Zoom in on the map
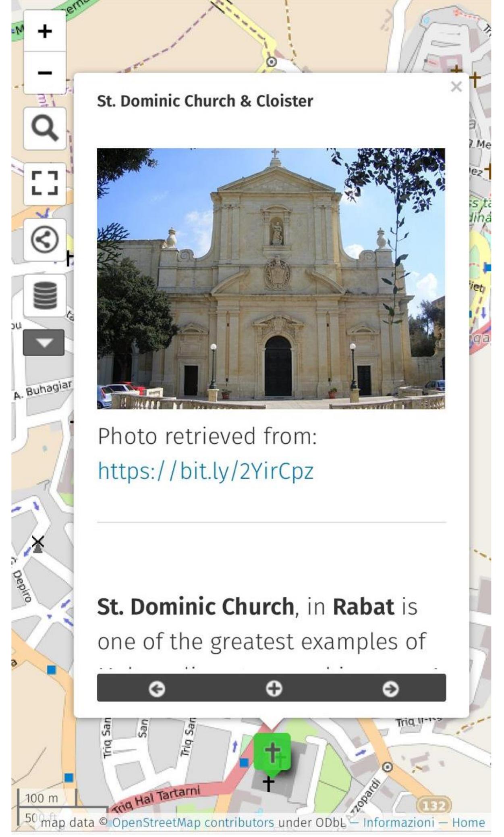 pyautogui.click(x=44, y=31)
